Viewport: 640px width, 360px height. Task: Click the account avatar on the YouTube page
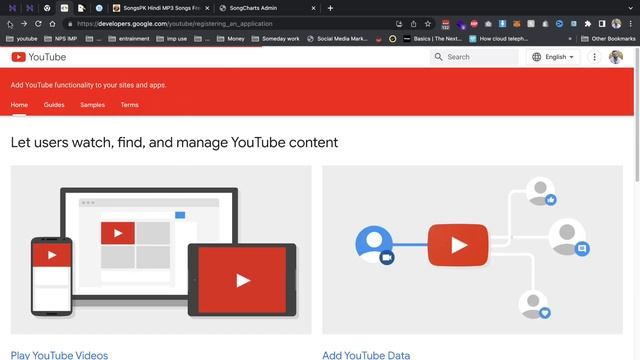click(x=616, y=57)
